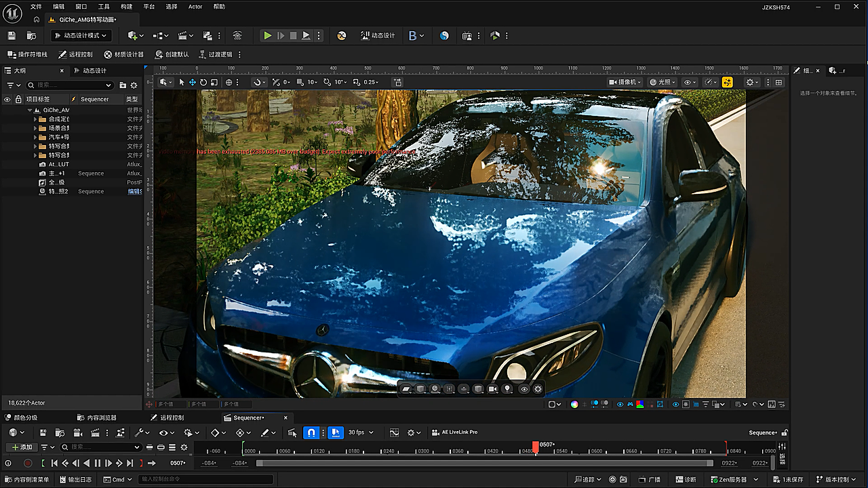Click the red playhead marker at frame 0507
This screenshot has width=868, height=488.
pyautogui.click(x=536, y=447)
